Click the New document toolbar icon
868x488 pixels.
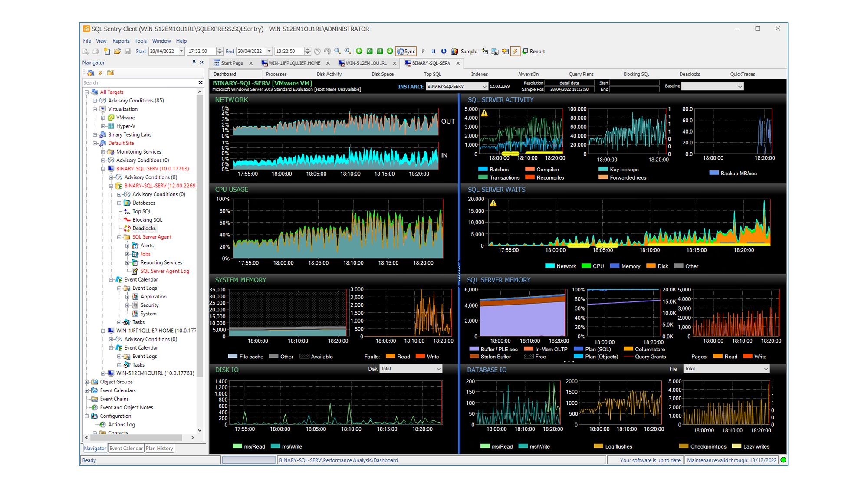[107, 51]
